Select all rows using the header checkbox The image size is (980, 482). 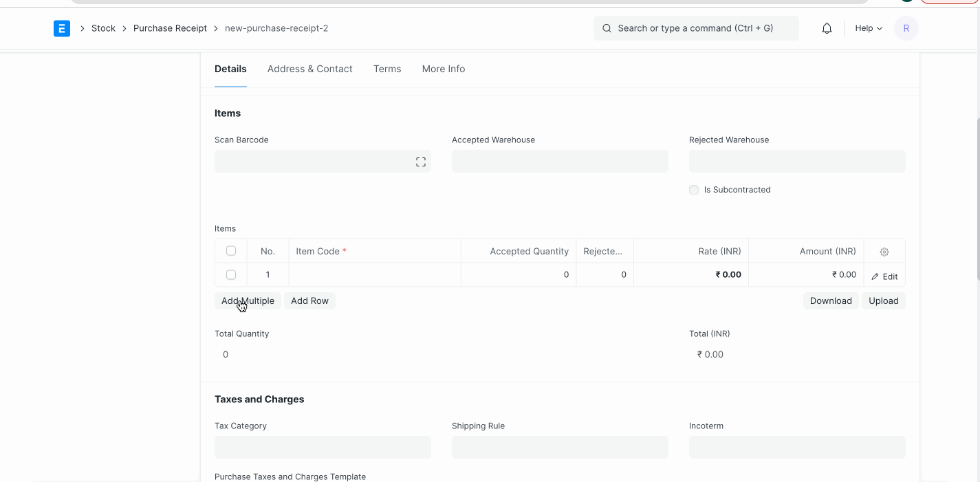point(230,250)
